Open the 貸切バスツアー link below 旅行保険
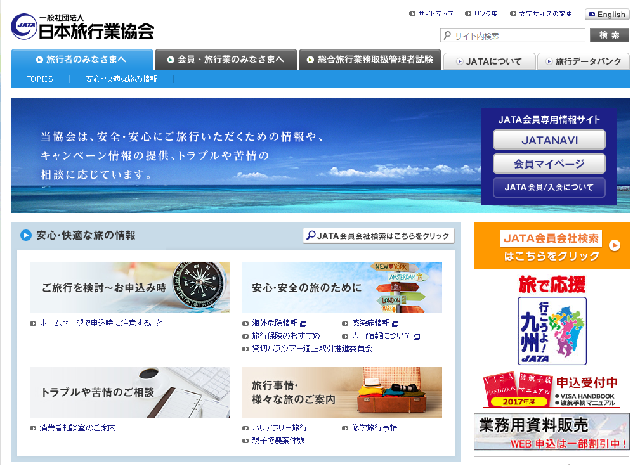 tap(312, 348)
